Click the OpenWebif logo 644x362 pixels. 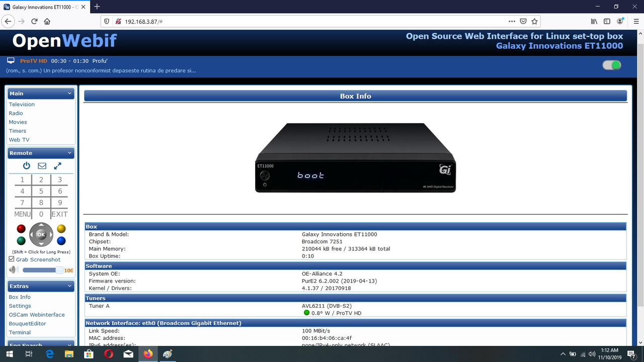click(x=64, y=41)
